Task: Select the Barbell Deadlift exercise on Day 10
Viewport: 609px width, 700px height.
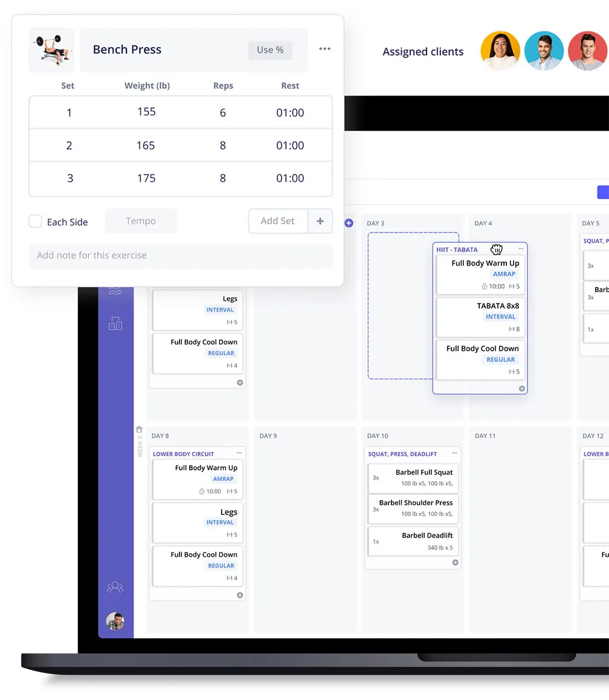Action: 412,542
